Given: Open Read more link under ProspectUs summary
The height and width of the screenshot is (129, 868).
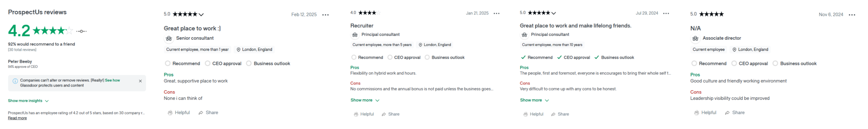Looking at the screenshot, I should (17, 118).
